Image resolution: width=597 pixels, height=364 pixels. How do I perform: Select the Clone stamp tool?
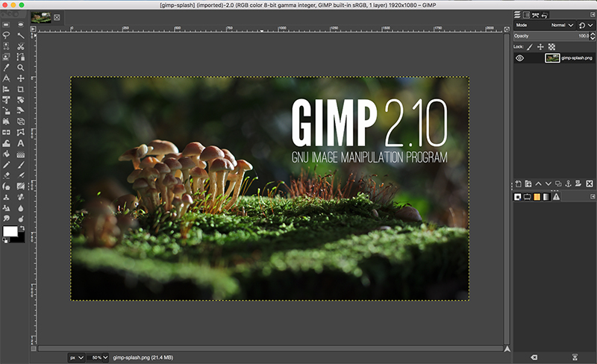click(6, 197)
